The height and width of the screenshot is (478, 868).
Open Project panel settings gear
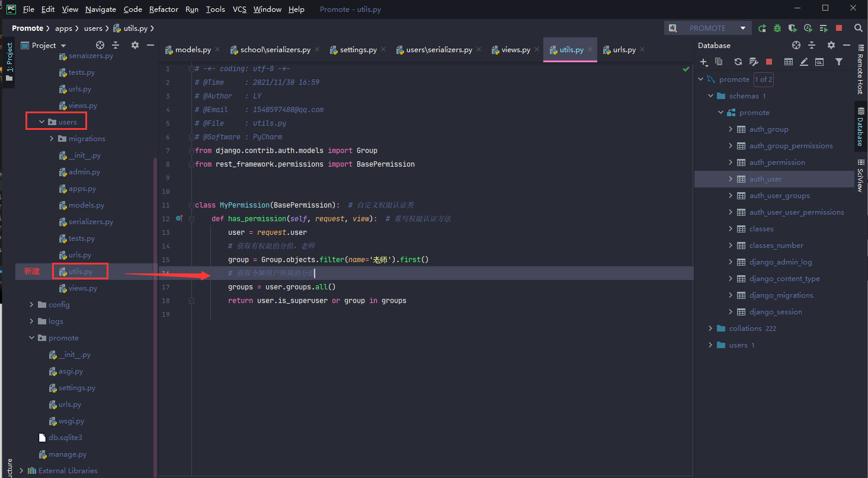pos(134,45)
